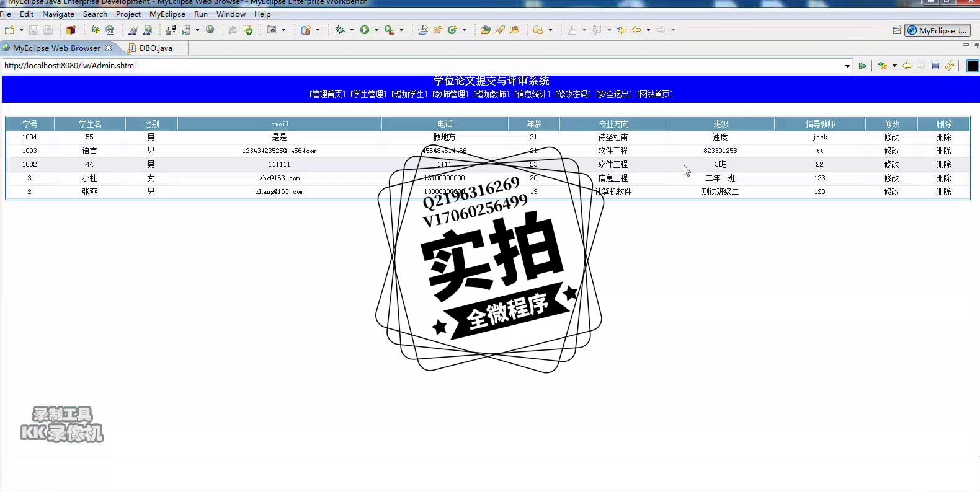Open the MyEclipse menu
The width and height of the screenshot is (980, 492).
(167, 14)
